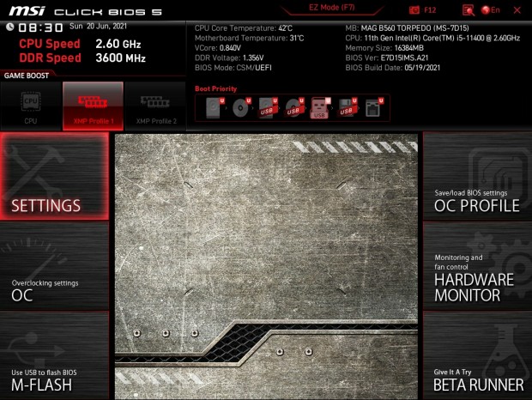
Task: Click the DDR Speed 3600 MHz readout
Action: pyautogui.click(x=82, y=58)
